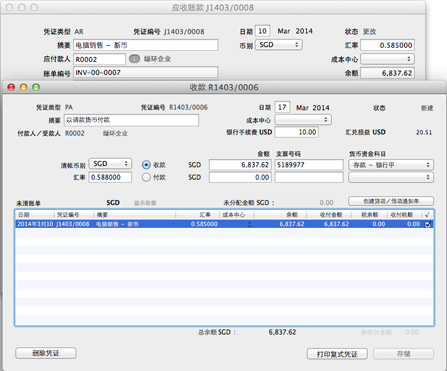Open the 成本中心 dropdown in receipt window

303,120
